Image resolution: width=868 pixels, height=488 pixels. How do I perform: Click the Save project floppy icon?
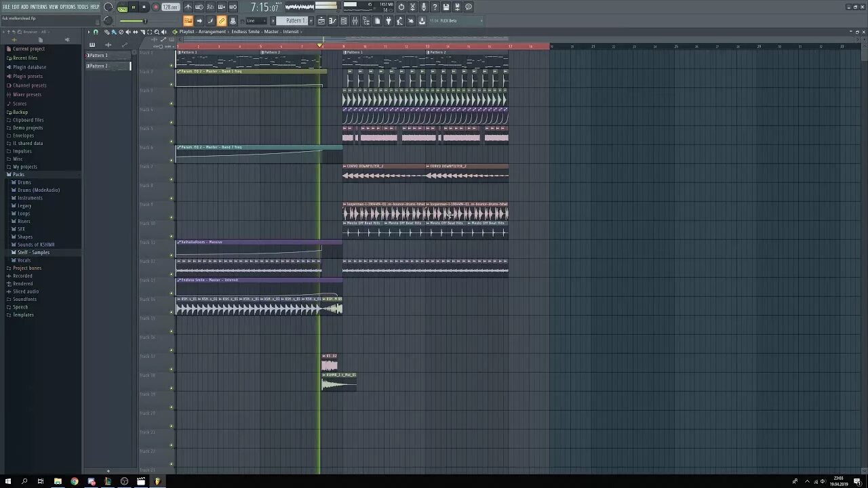point(446,7)
